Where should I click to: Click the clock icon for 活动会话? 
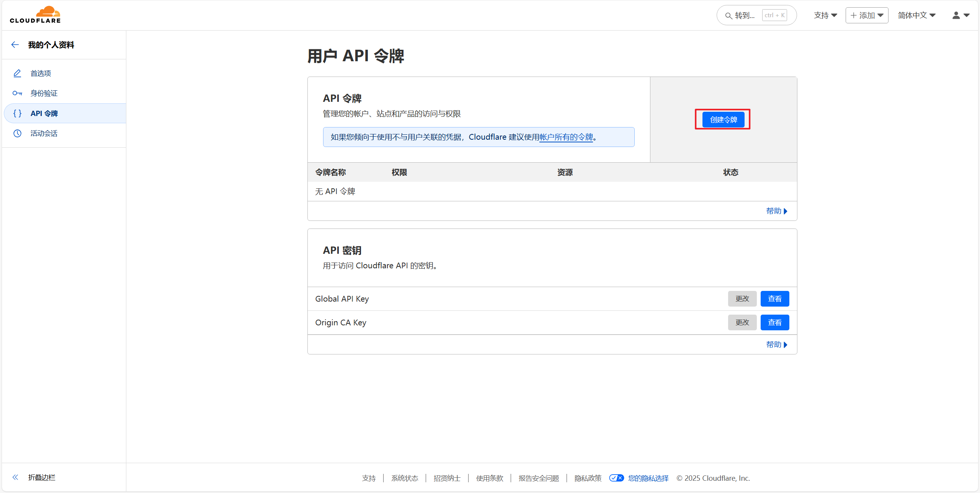point(17,133)
